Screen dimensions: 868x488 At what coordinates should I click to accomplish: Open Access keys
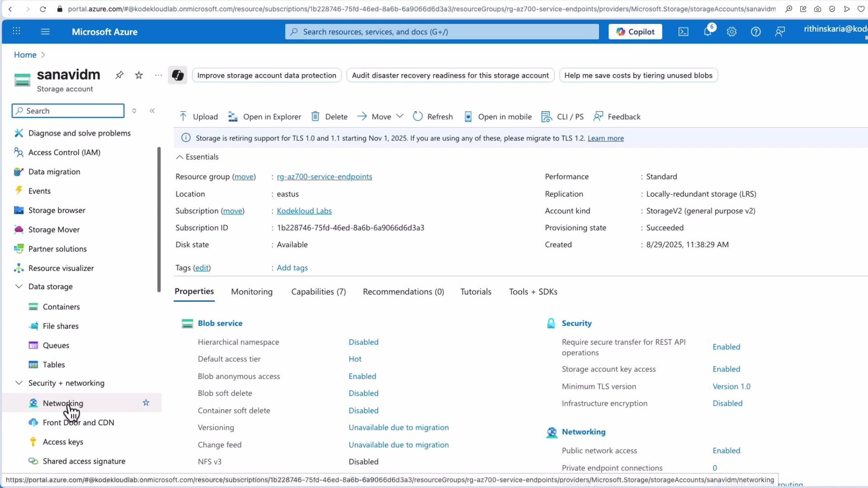63,442
